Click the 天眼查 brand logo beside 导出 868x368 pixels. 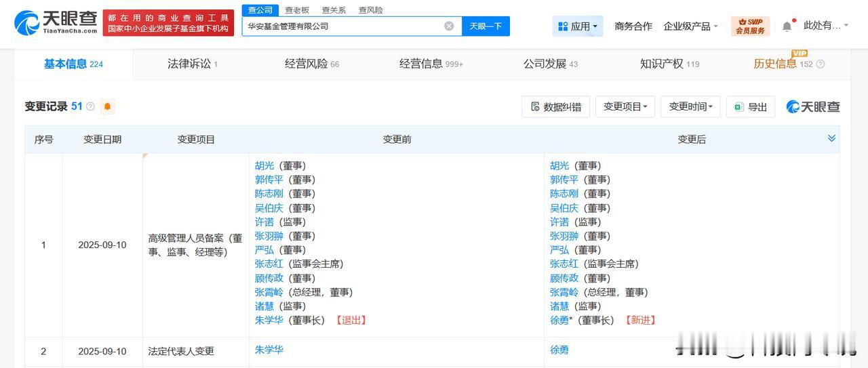tap(813, 106)
